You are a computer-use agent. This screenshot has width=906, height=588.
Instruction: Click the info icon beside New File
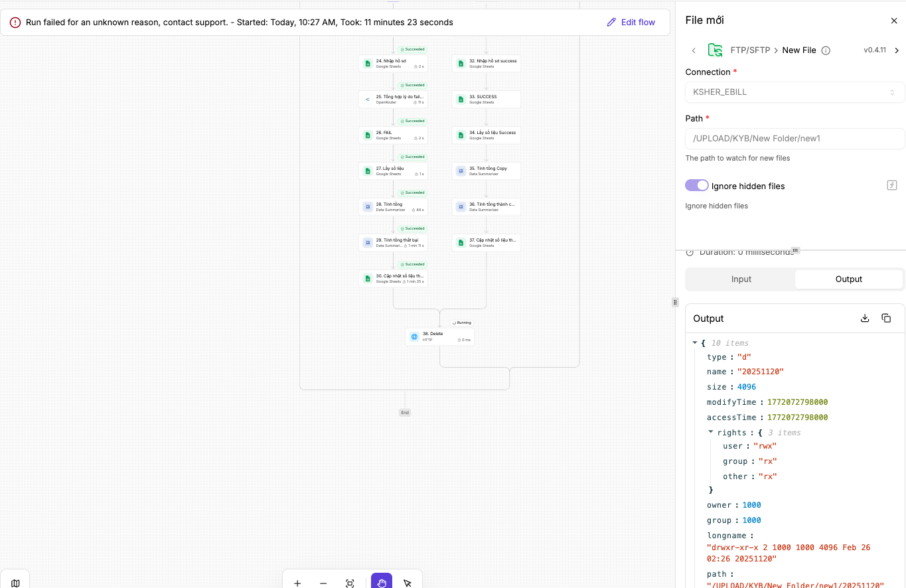(826, 50)
